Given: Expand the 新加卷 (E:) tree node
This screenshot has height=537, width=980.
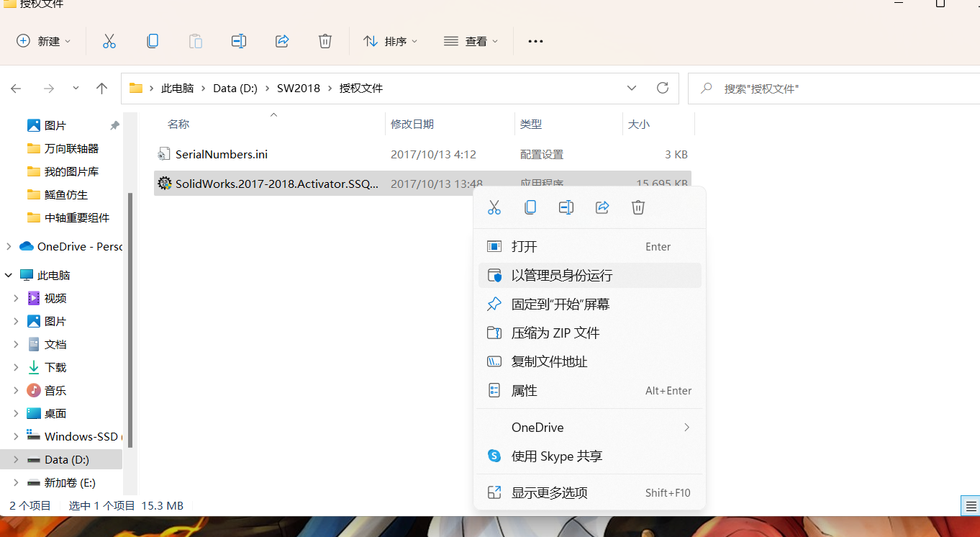Looking at the screenshot, I should tap(16, 482).
